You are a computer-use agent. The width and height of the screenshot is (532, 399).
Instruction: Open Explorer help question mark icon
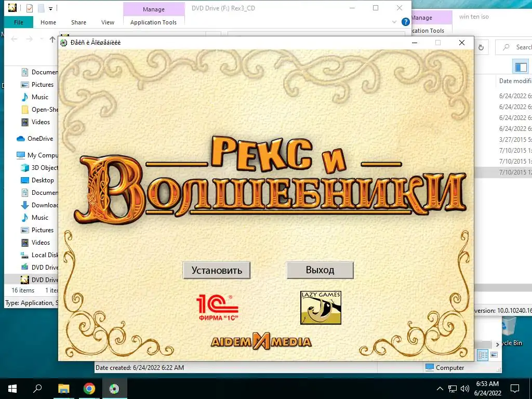405,22
